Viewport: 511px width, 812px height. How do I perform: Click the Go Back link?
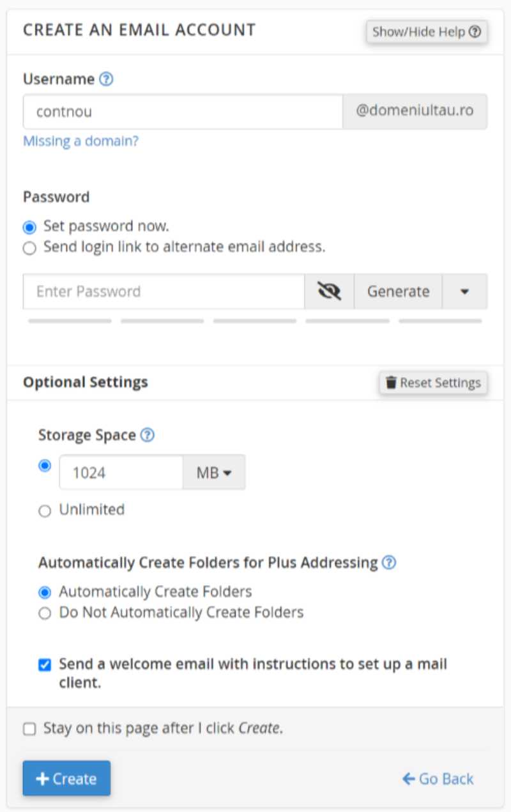[438, 779]
